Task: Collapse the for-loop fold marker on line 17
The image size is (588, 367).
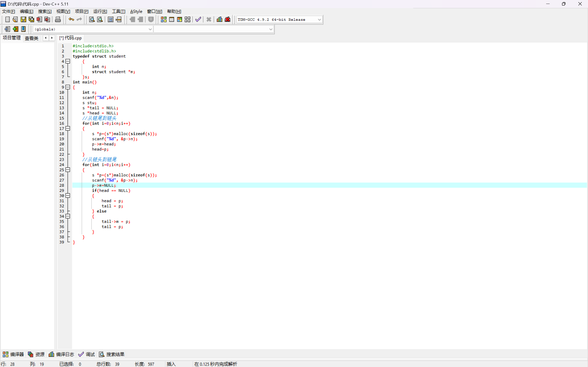Action: [68, 128]
